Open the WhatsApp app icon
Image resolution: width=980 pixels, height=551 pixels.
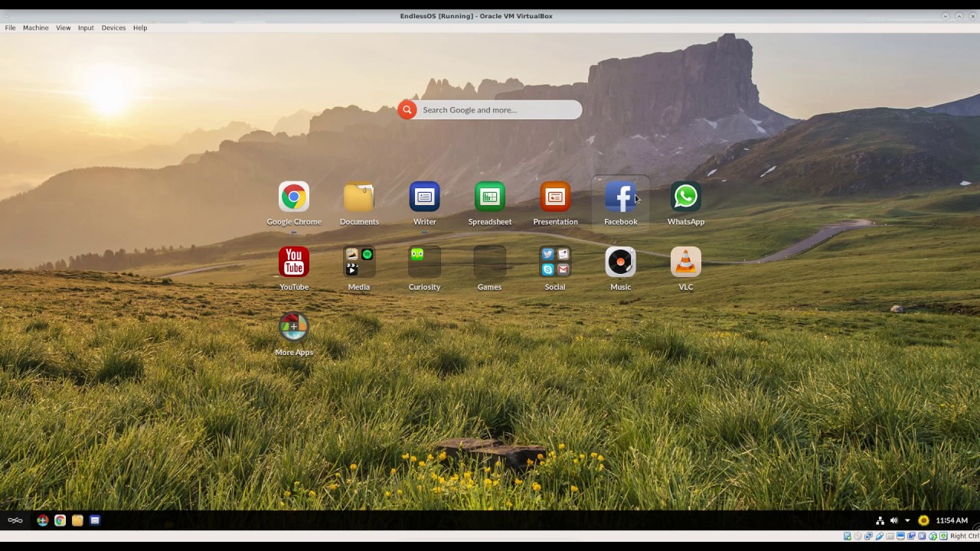click(x=686, y=204)
